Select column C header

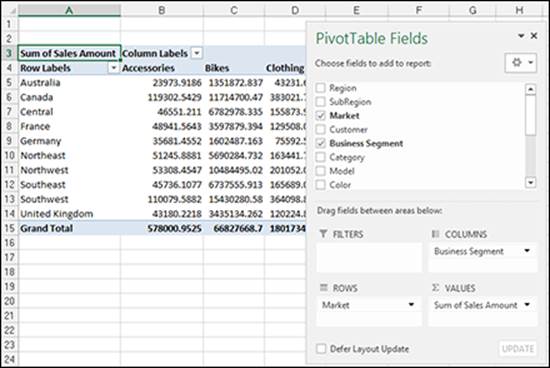tap(234, 11)
